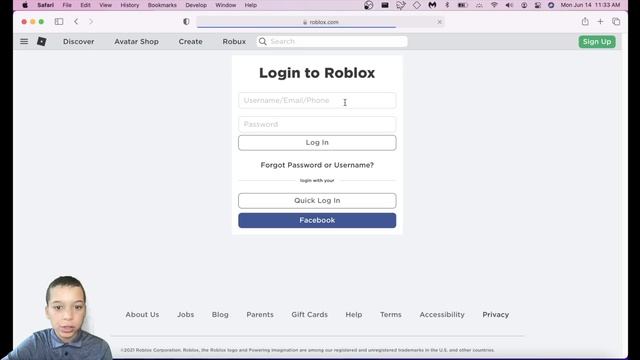Click the Roblox logo icon
640x360 pixels.
tap(42, 41)
